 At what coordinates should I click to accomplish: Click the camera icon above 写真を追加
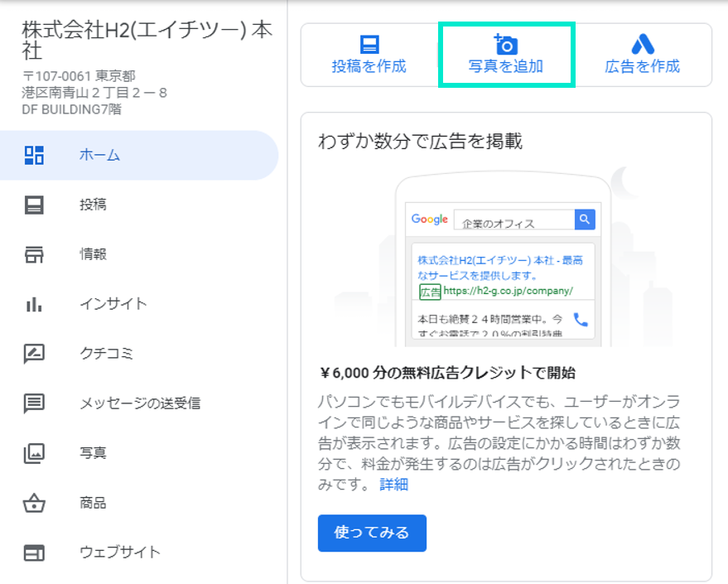coord(505,45)
